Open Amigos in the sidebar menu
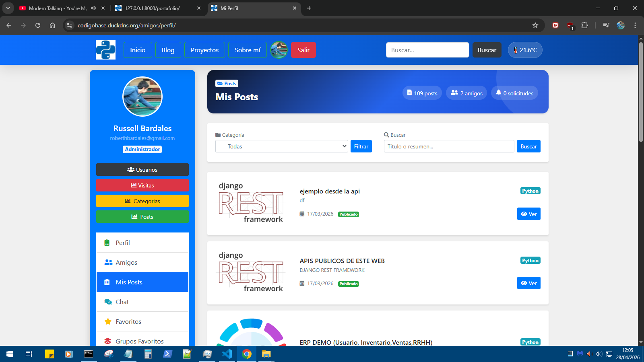Viewport: 644px width, 362px height. [142, 262]
